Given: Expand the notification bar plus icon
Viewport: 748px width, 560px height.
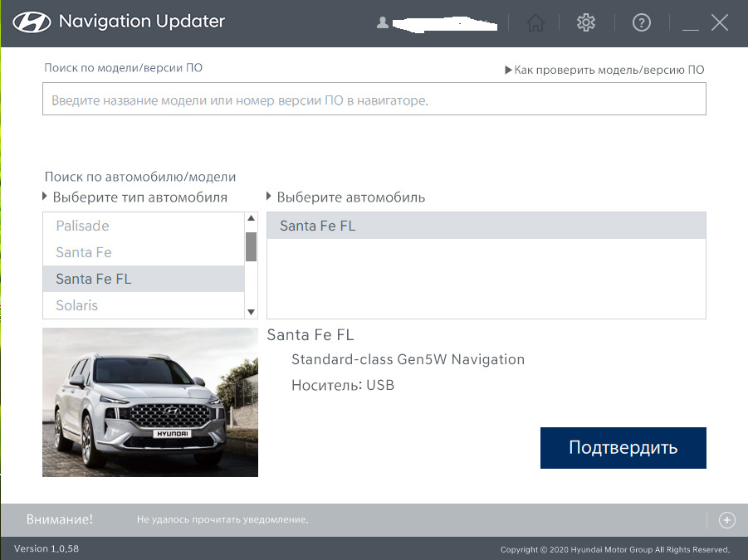Looking at the screenshot, I should pos(726,520).
